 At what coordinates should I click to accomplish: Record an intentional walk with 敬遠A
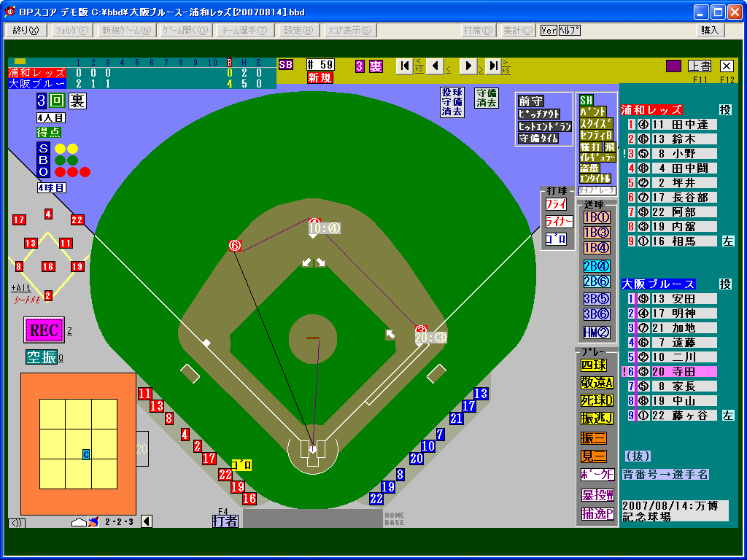pyautogui.click(x=597, y=383)
